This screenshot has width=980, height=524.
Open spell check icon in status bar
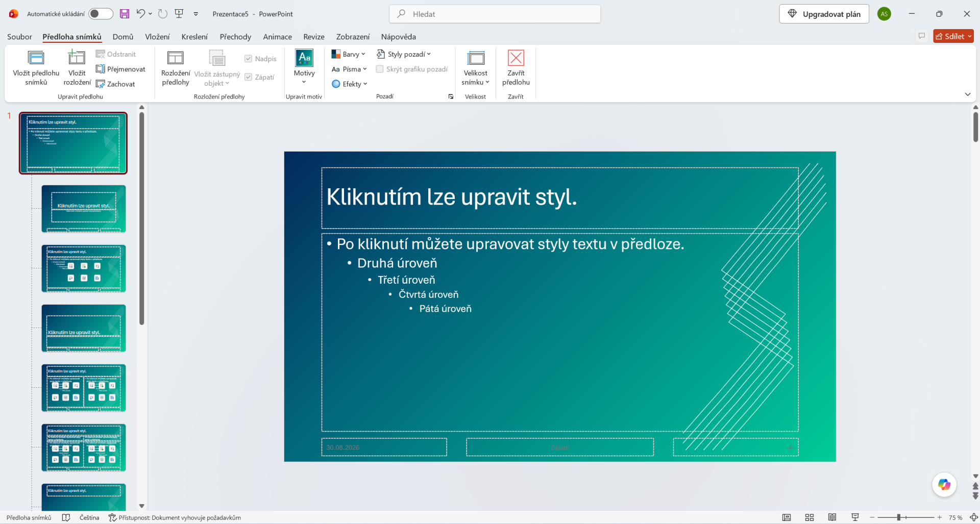click(66, 517)
